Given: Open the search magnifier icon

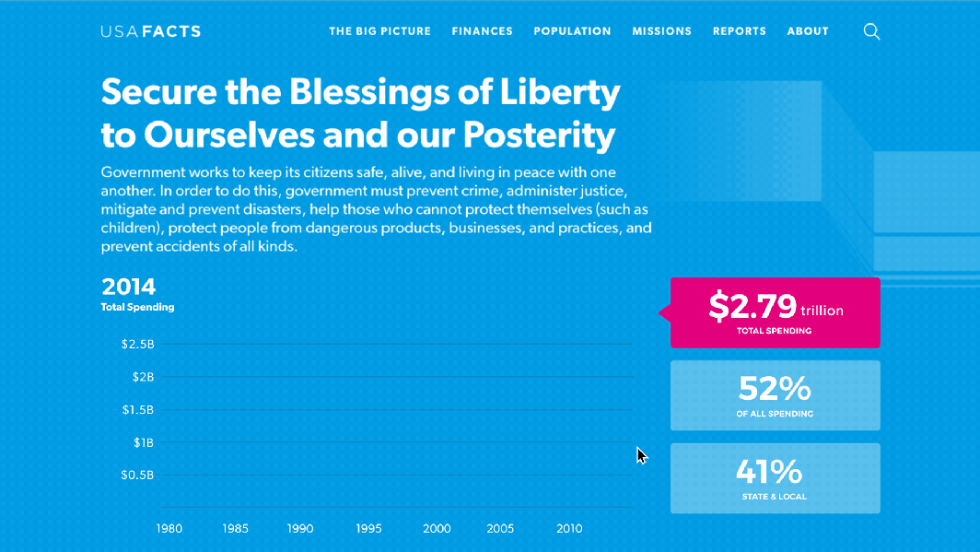Looking at the screenshot, I should (871, 31).
